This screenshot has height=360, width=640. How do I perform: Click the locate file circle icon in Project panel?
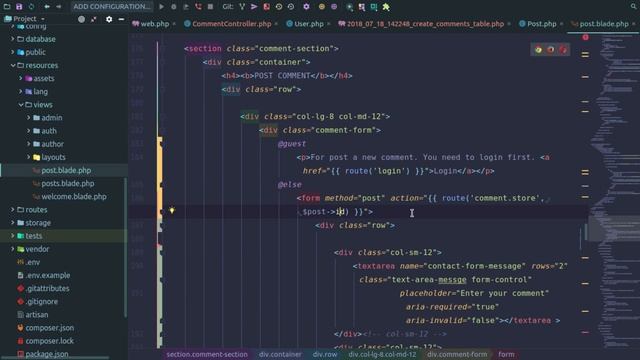(81, 19)
